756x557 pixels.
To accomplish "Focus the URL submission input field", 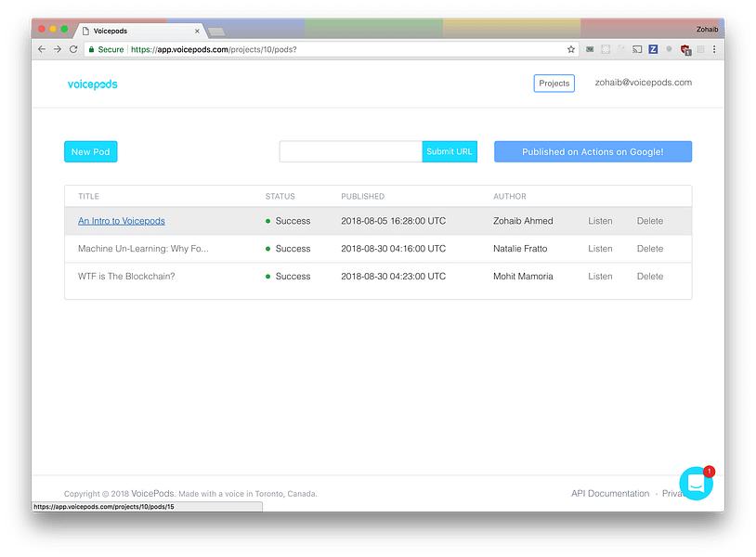I will pyautogui.click(x=350, y=151).
